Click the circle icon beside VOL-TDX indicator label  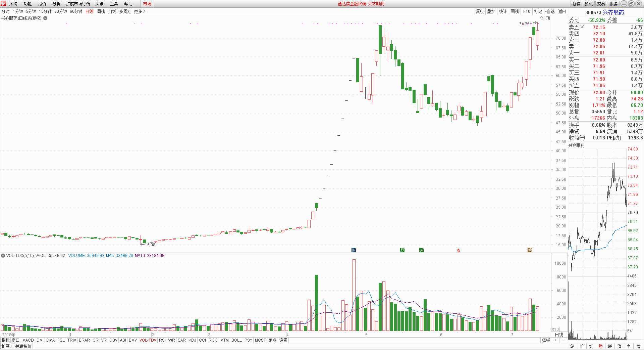[x=3, y=256]
